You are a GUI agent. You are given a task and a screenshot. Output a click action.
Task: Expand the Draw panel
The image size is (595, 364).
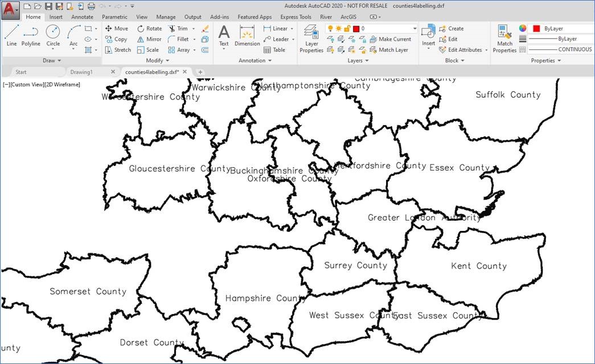(x=52, y=60)
